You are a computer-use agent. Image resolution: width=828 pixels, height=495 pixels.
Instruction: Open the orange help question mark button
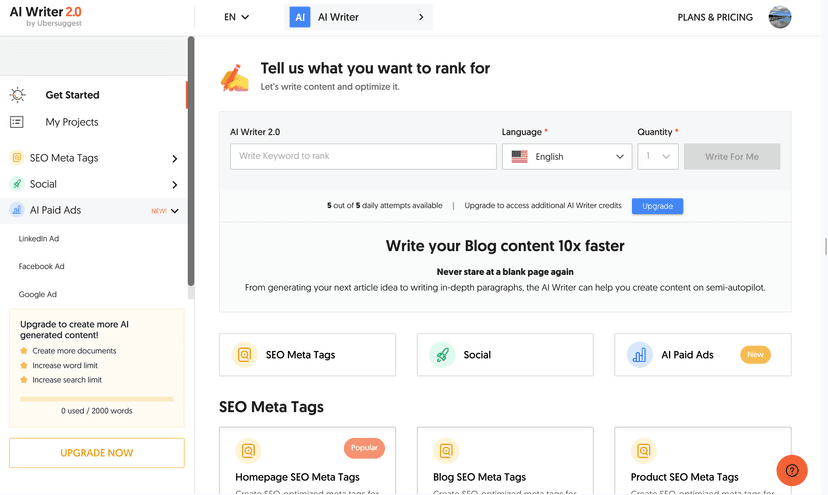(792, 470)
